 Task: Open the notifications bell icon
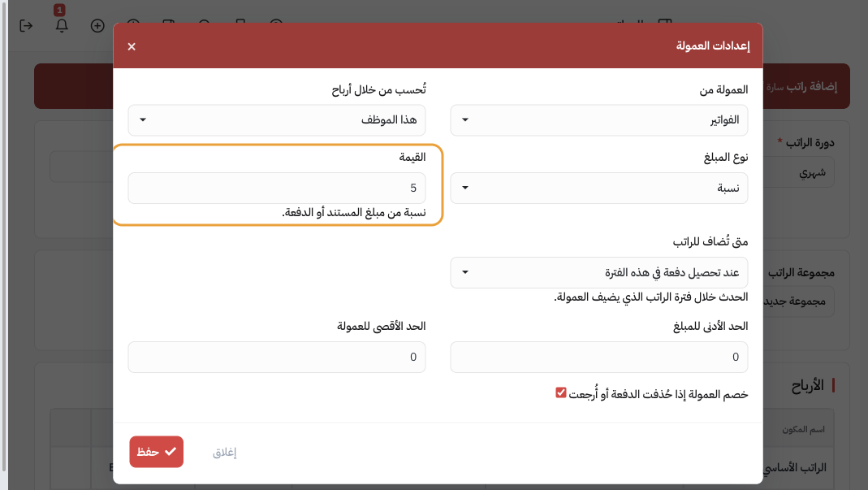coord(62,25)
